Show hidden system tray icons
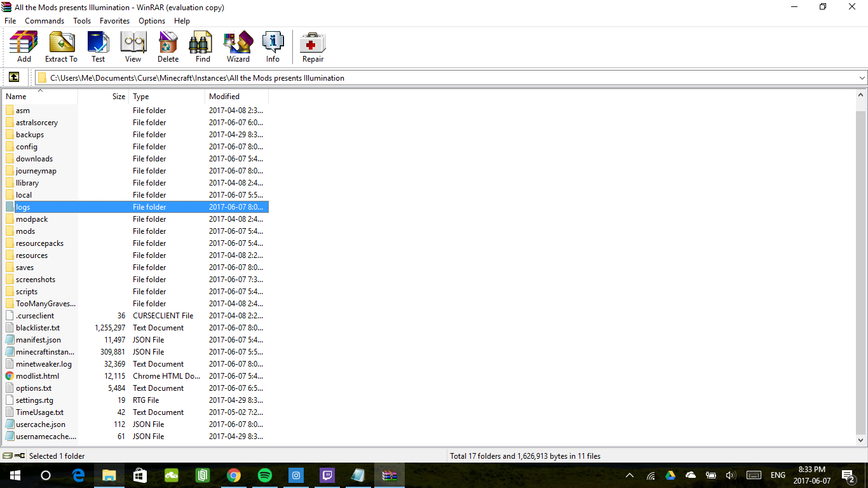The image size is (868, 488). (630, 475)
